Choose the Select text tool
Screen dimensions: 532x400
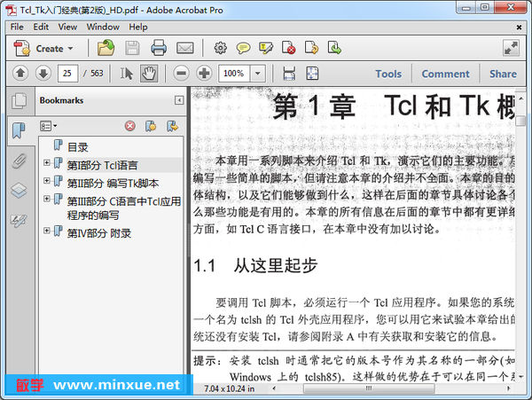click(x=126, y=74)
